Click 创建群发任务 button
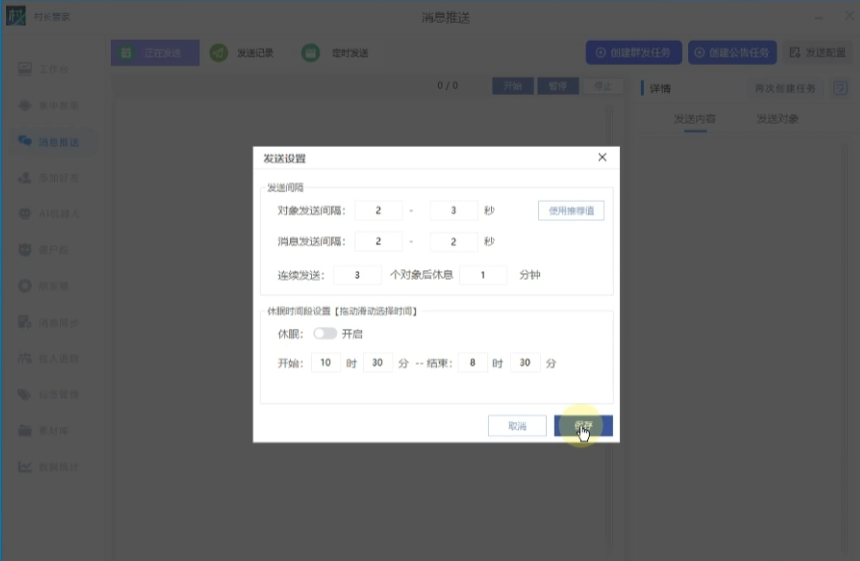The height and width of the screenshot is (561, 860). coord(633,53)
